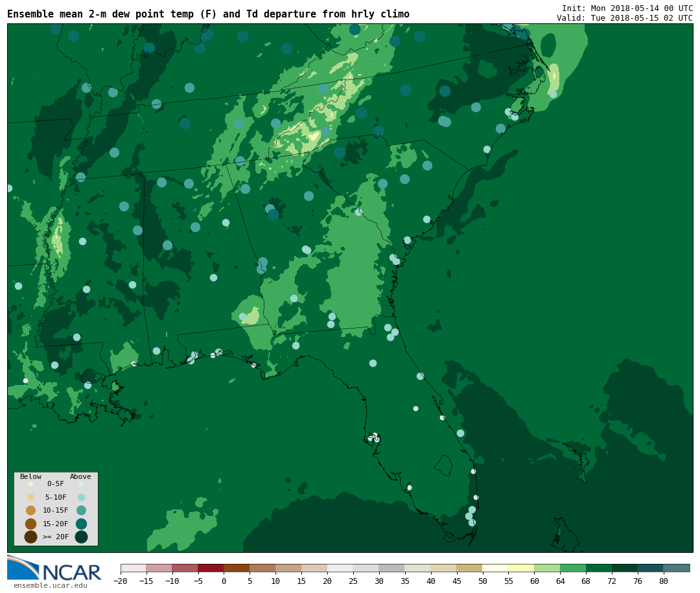Click the '25' colorbar tick label
This screenshot has height=593, width=700.
(x=354, y=581)
